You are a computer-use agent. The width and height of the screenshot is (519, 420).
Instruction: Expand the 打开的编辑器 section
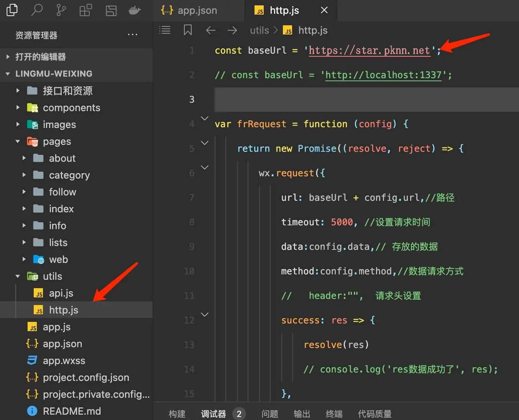pyautogui.click(x=76, y=57)
